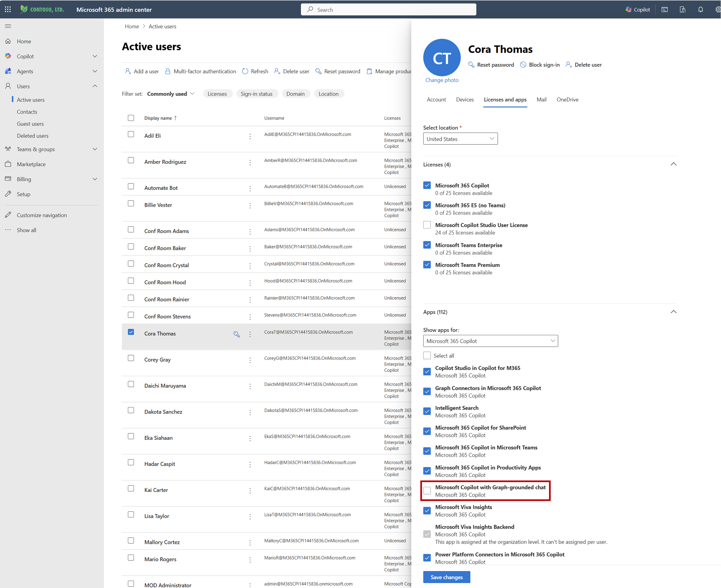Click the Copilot icon in the top bar
This screenshot has width=721, height=588.
628,10
